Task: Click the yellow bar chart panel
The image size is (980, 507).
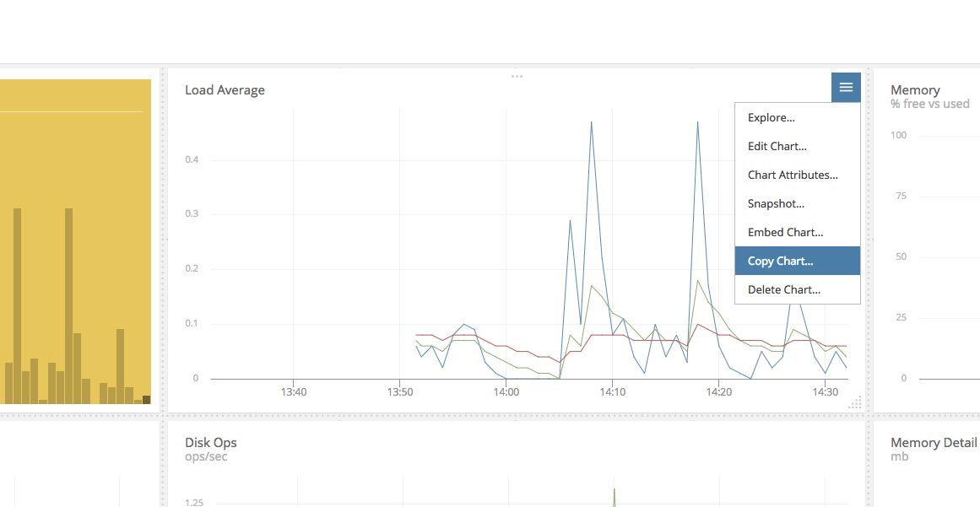Action: pyautogui.click(x=75, y=245)
